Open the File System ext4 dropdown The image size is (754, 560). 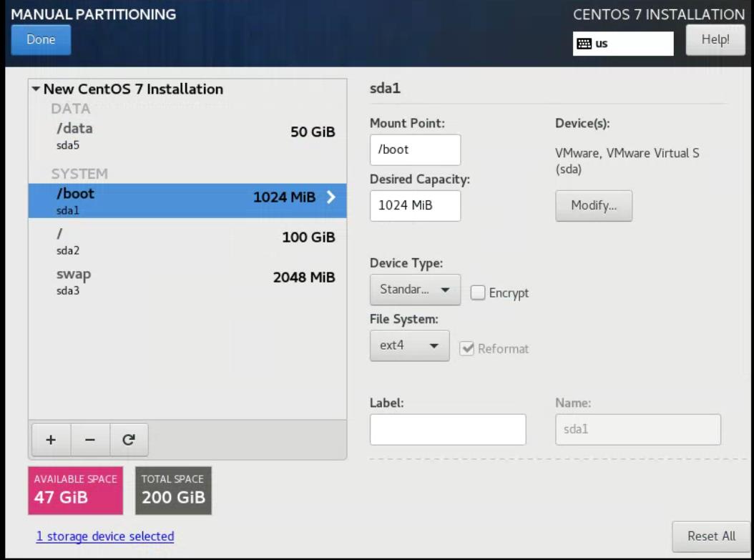click(x=409, y=345)
